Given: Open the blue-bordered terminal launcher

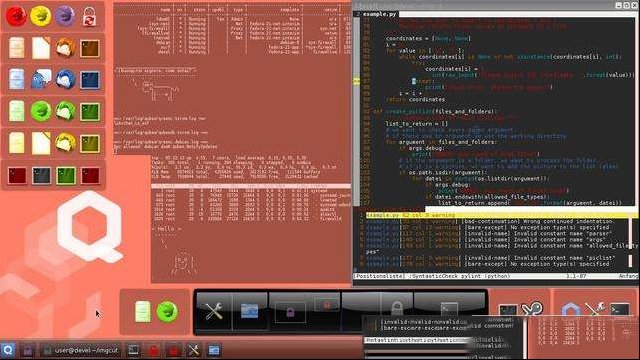Looking at the screenshot, I should point(90,80).
